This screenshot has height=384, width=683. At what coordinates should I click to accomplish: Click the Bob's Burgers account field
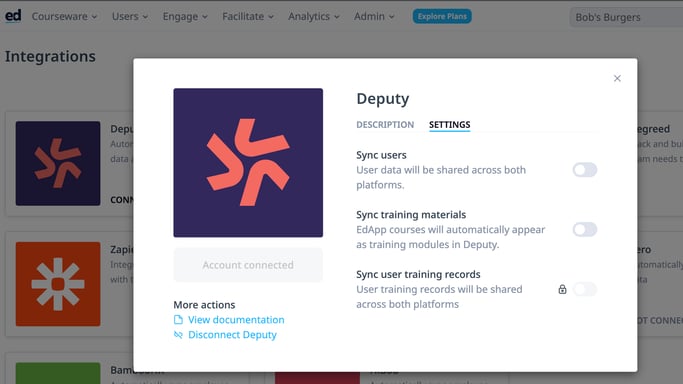(x=626, y=17)
